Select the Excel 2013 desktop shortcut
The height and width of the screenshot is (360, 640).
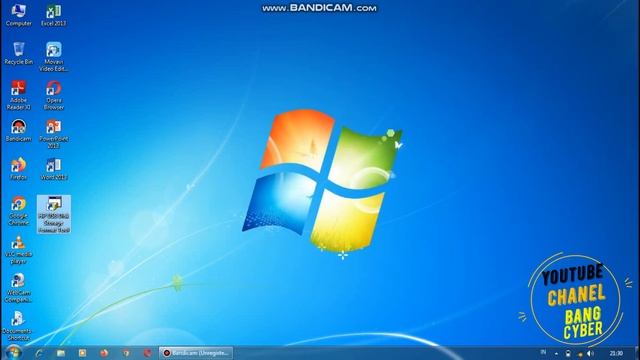[x=53, y=16]
